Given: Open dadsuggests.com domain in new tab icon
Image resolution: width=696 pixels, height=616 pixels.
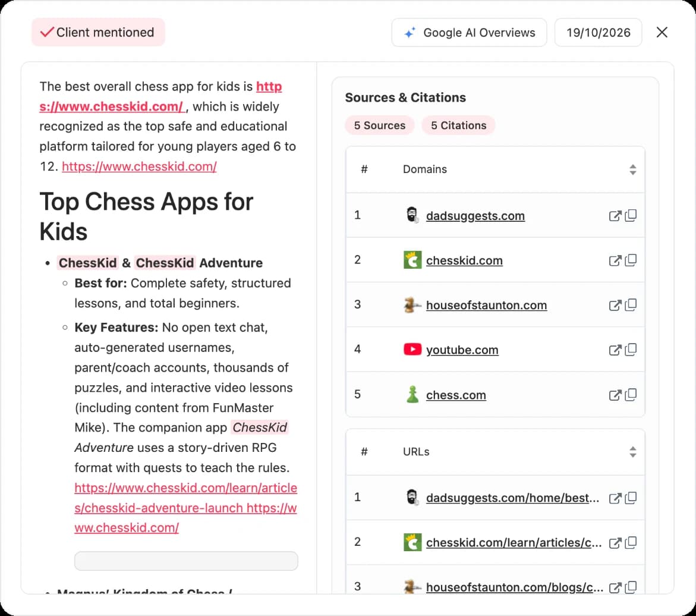Looking at the screenshot, I should (615, 216).
